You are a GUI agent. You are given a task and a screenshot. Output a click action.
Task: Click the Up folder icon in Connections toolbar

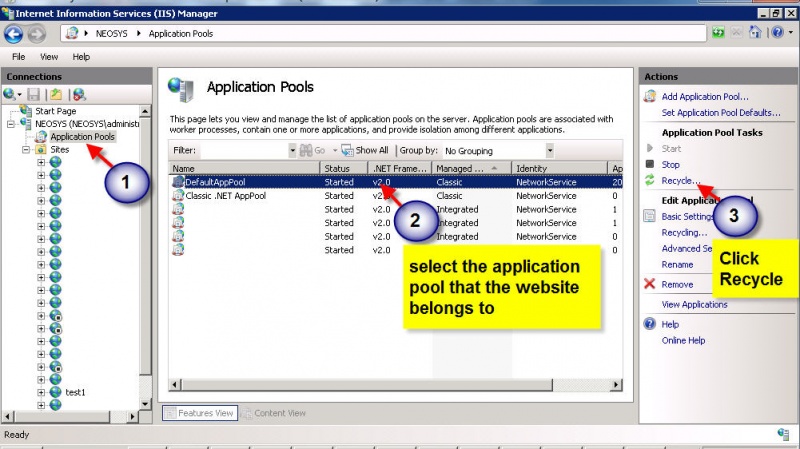point(56,94)
